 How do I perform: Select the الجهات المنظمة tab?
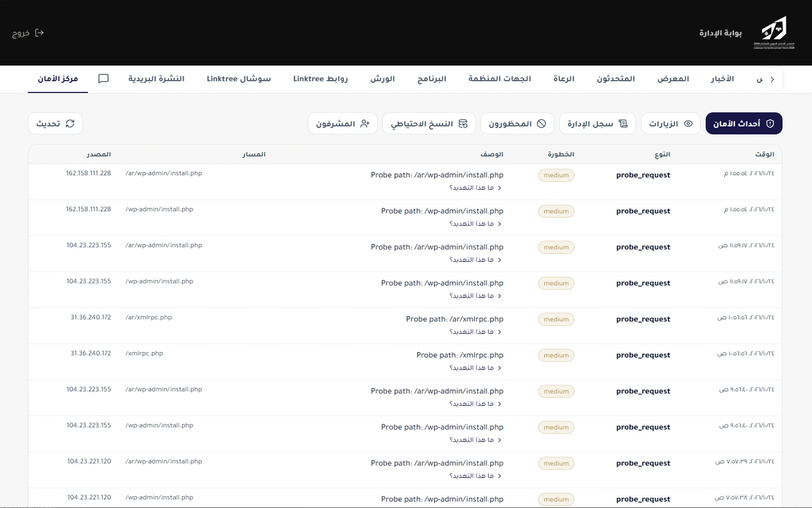pyautogui.click(x=500, y=78)
